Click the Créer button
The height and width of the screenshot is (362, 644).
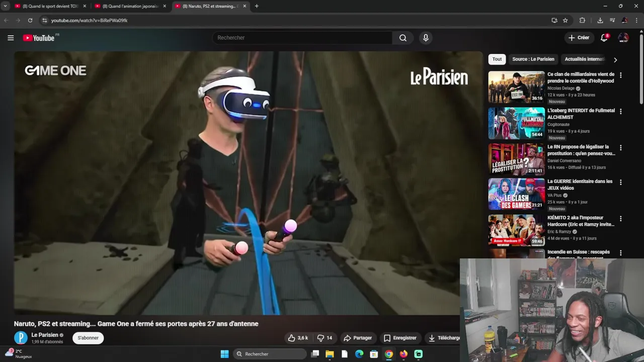point(579,38)
